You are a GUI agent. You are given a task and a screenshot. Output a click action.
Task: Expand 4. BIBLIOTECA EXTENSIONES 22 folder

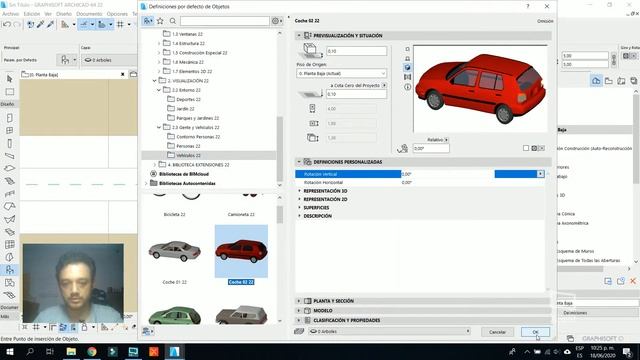pyautogui.click(x=155, y=165)
